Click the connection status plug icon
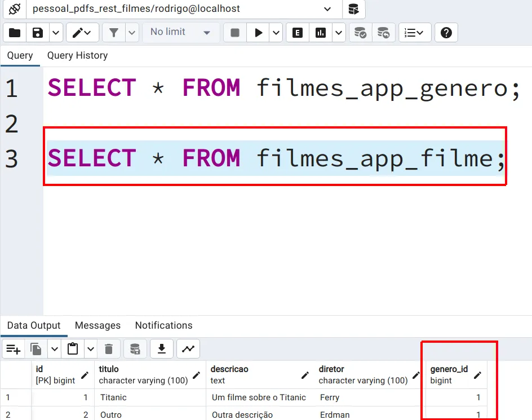 click(15, 9)
